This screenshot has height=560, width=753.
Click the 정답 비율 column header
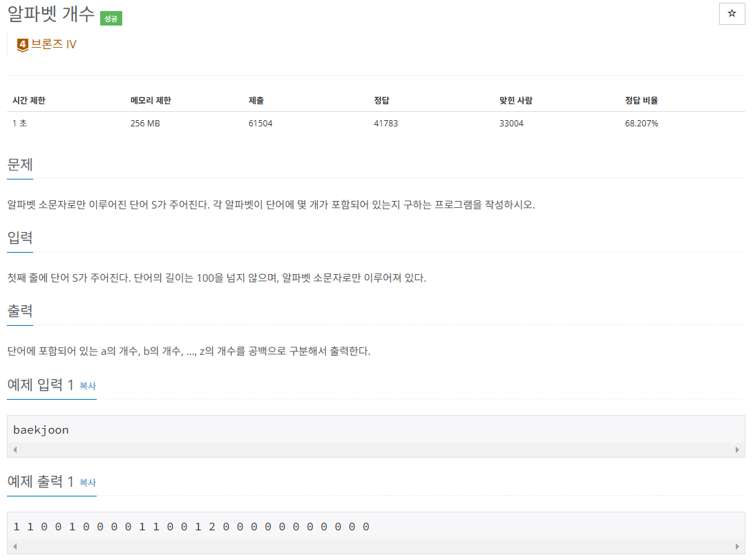[641, 100]
